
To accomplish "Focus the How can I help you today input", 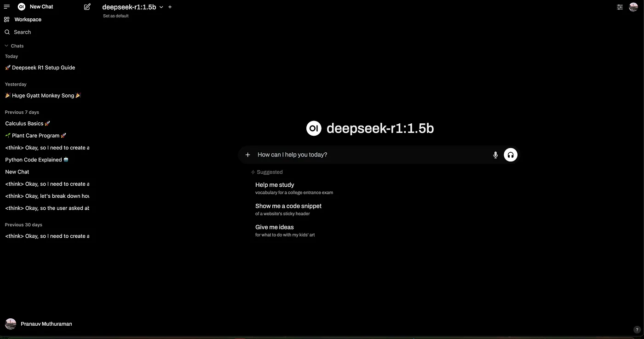I will [x=372, y=155].
